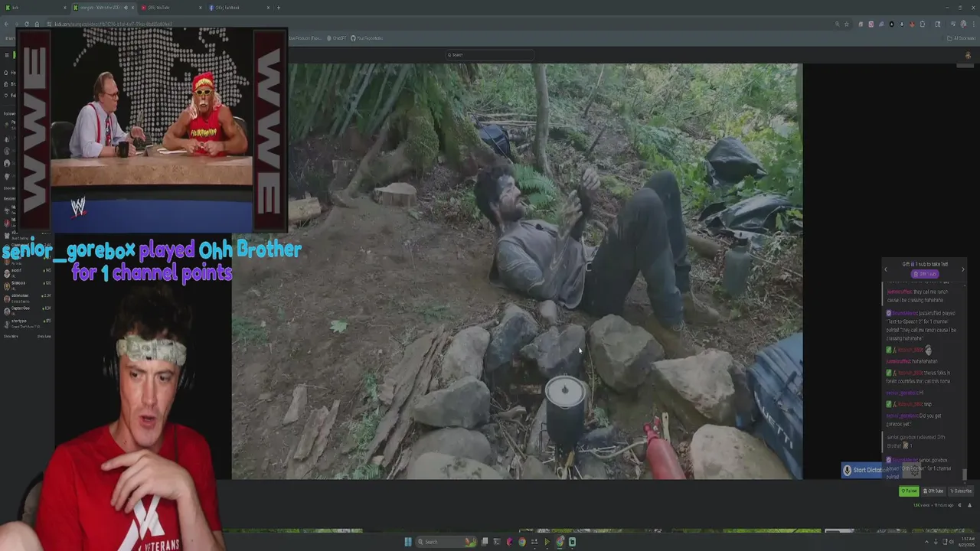This screenshot has width=980, height=551.
Task: Click the Windows Start button
Action: pyautogui.click(x=408, y=542)
